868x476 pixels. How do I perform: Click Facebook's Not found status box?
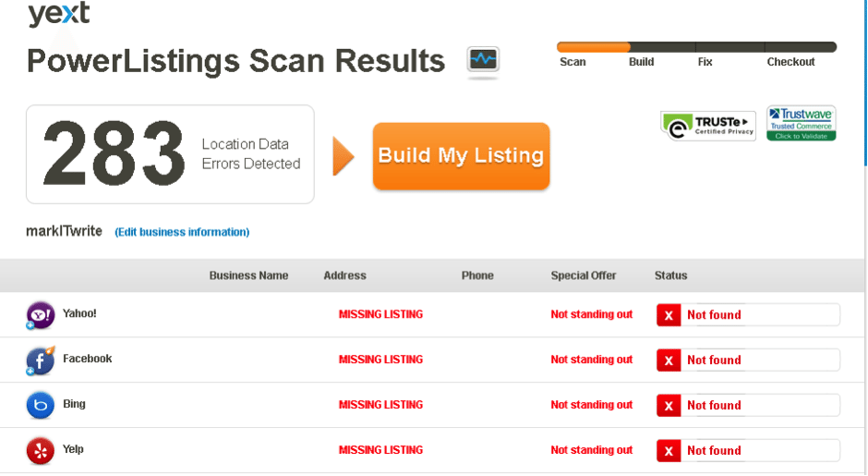[748, 360]
